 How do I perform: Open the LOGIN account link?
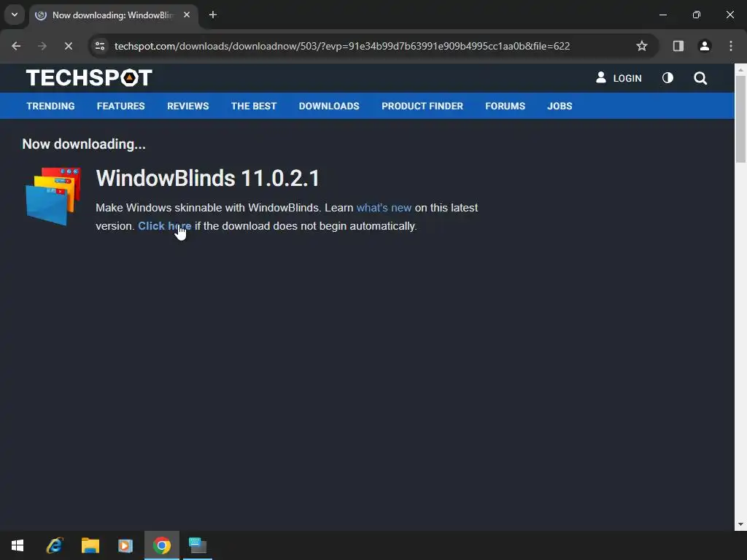coord(619,78)
